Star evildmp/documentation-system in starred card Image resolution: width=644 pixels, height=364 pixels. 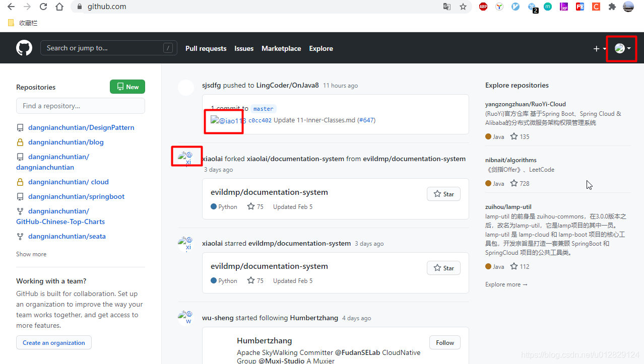click(x=443, y=268)
